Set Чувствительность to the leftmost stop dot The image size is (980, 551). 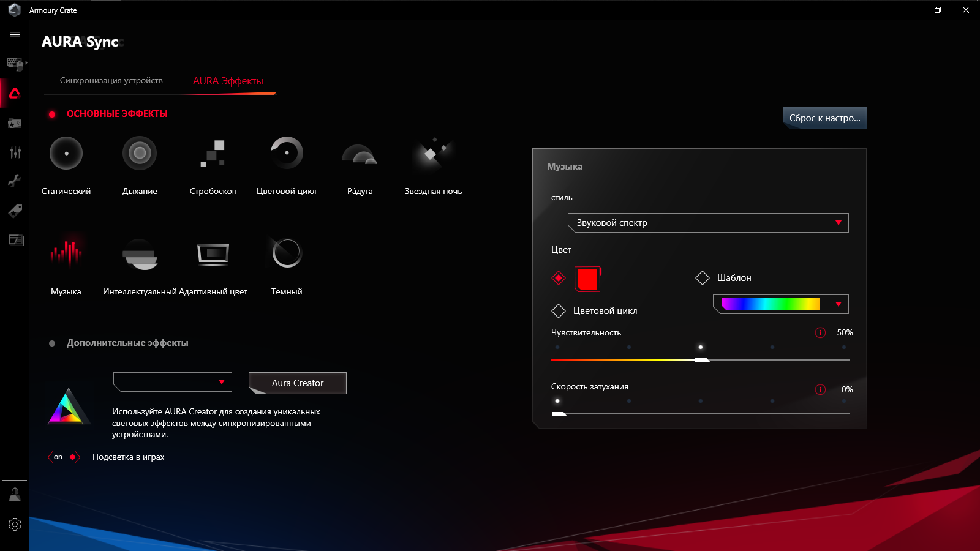557,347
